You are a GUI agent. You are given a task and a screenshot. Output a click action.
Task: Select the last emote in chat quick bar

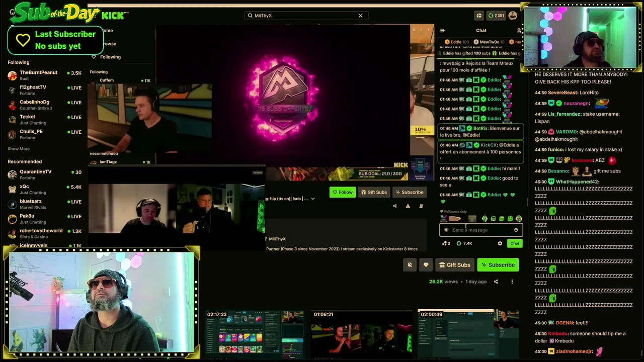click(x=519, y=219)
